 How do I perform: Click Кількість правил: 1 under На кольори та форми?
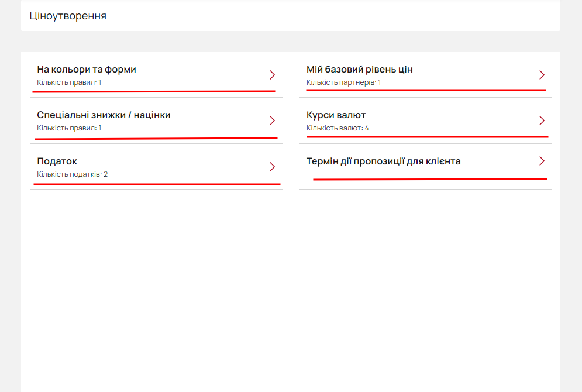pos(69,82)
